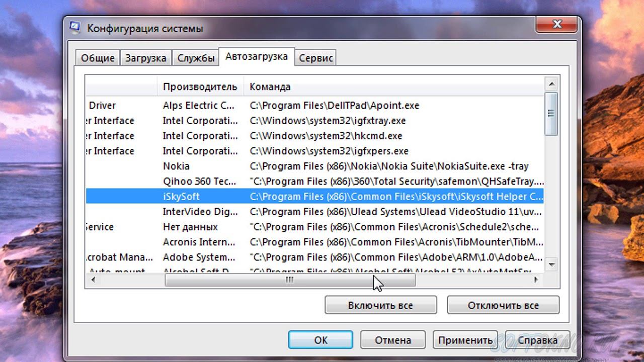Select the hkcmd.exe command row

326,136
